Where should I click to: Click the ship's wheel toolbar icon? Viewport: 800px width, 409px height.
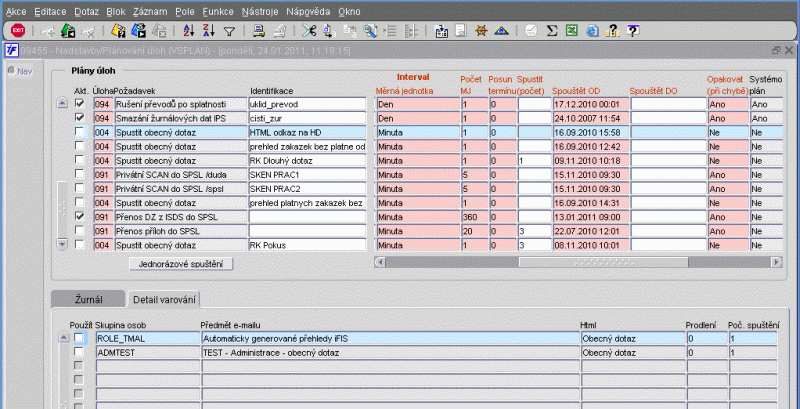point(482,31)
